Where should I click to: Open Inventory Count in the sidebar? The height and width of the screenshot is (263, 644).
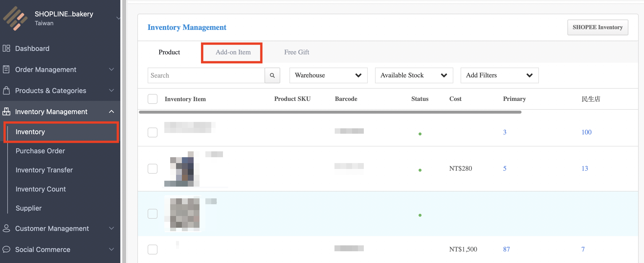pos(41,189)
